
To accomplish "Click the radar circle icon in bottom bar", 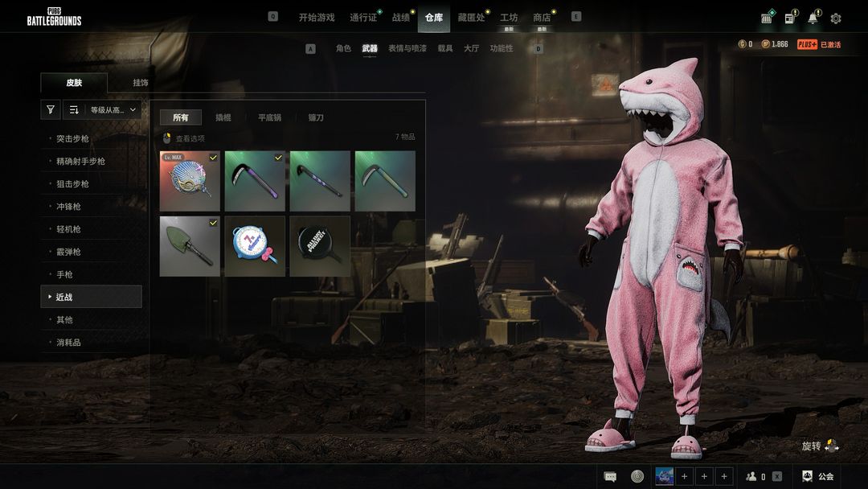I will (637, 476).
